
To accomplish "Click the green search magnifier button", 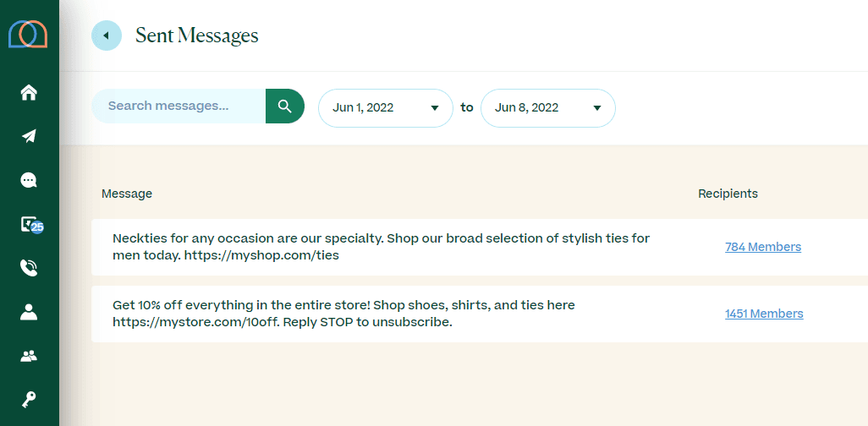I will (x=285, y=106).
